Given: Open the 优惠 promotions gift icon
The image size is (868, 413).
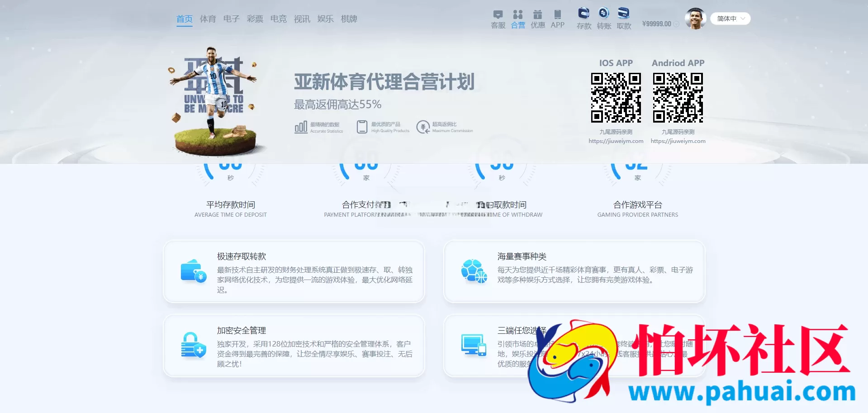Looking at the screenshot, I should tap(538, 19).
